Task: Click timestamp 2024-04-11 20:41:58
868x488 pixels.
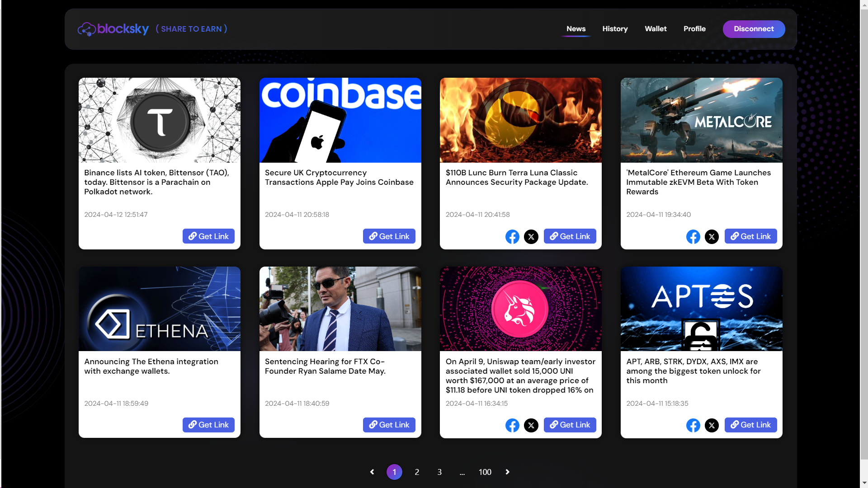Action: tap(477, 215)
